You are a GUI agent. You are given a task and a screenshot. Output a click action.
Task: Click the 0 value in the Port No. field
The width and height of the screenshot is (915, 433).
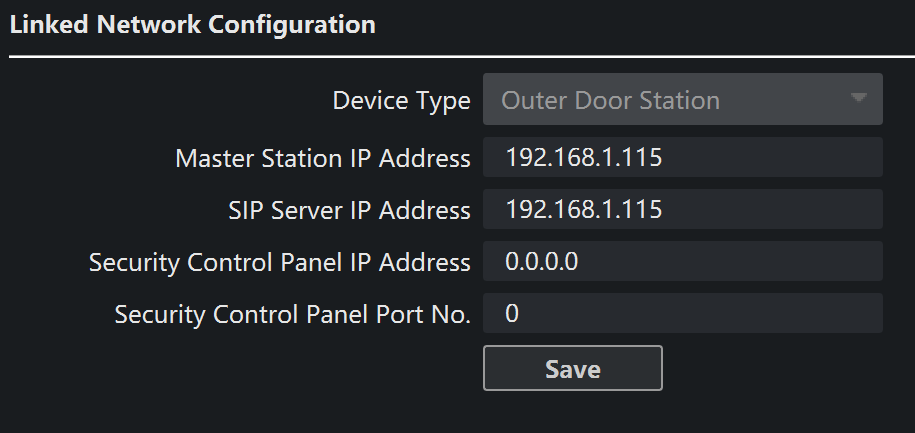pos(512,314)
